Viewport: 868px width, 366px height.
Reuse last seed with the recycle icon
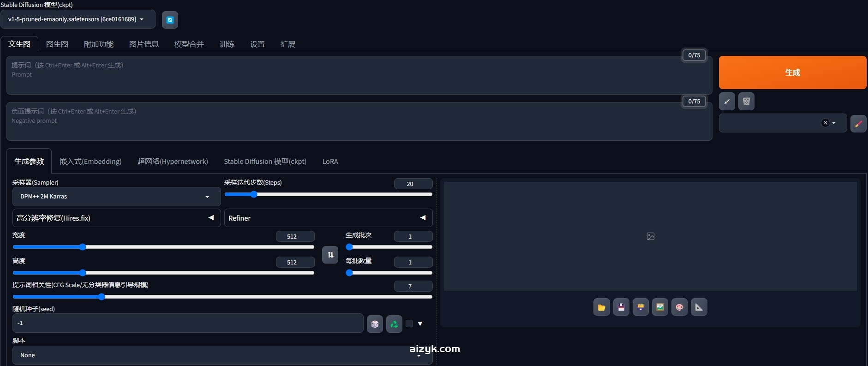(x=394, y=324)
